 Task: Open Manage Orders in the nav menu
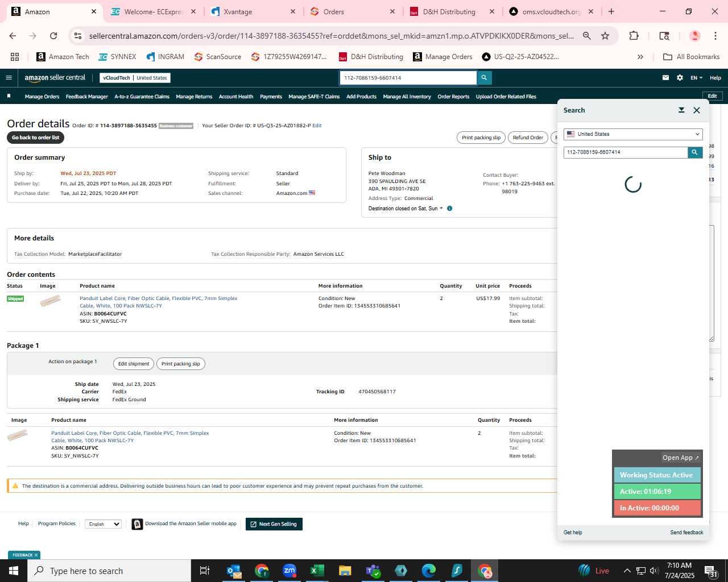pos(42,97)
